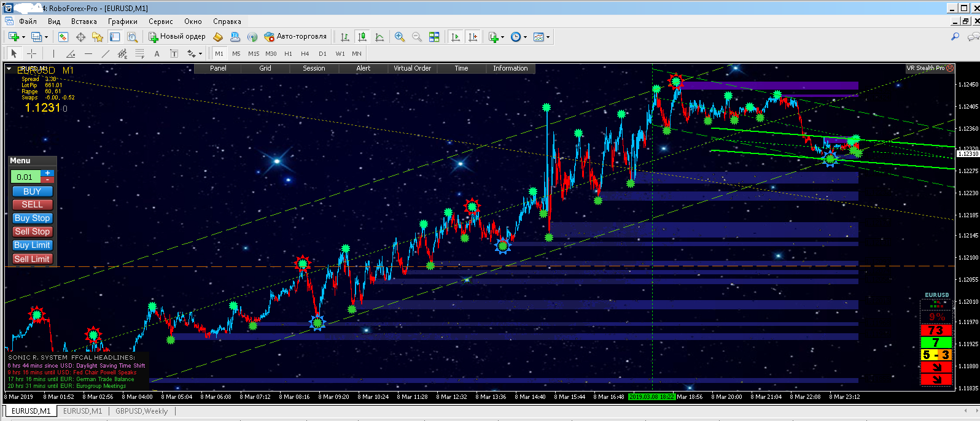
Task: Toggle chart auto scroll
Action: tap(456, 37)
